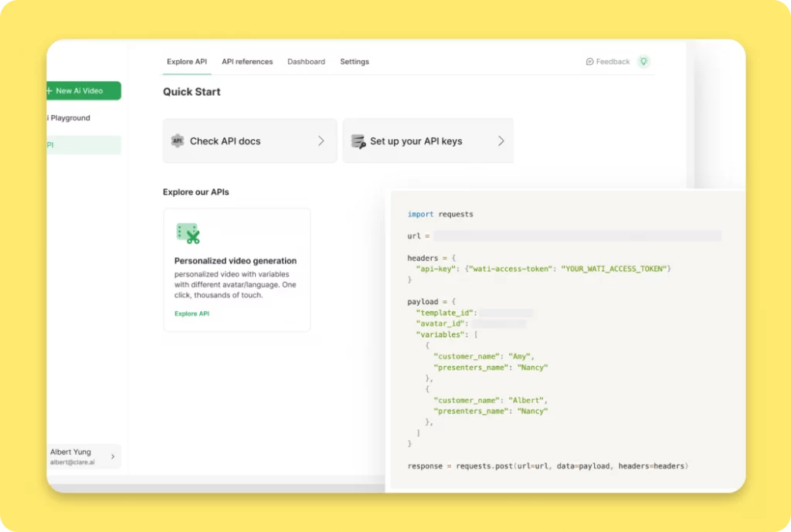Viewport: 791px width, 532px height.
Task: Click the Feedback chat bubble icon
Action: pos(590,62)
